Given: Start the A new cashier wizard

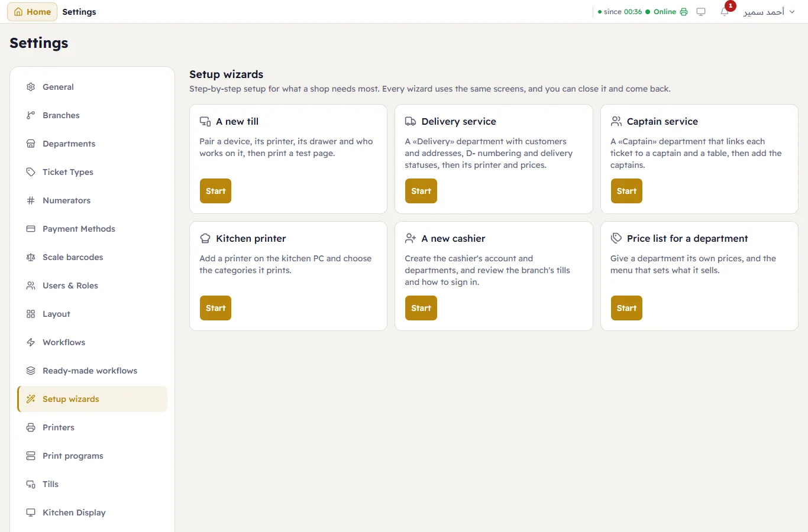Looking at the screenshot, I should tap(421, 308).
